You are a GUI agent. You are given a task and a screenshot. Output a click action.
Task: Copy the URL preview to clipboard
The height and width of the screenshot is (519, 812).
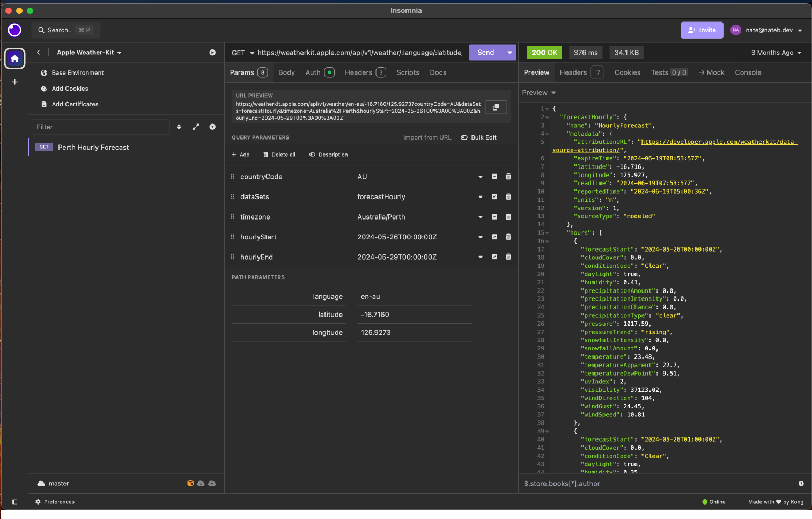[496, 107]
